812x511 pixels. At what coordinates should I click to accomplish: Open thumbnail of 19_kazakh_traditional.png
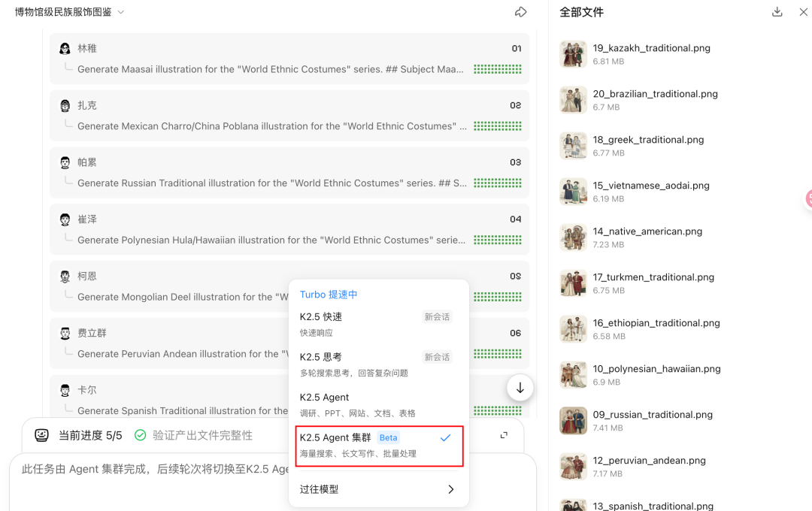click(573, 54)
